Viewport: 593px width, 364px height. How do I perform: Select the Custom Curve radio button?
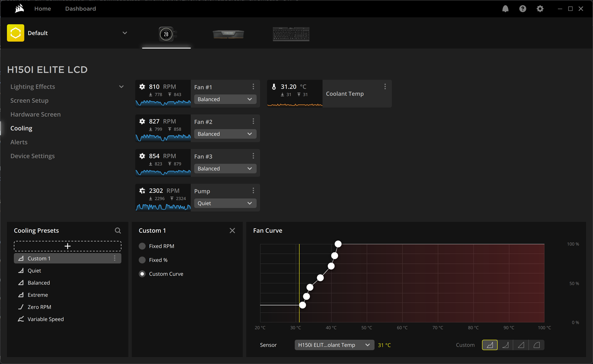[x=142, y=274]
